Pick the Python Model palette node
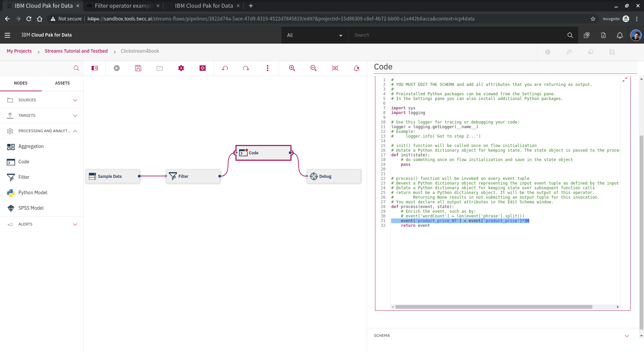Screen dimensions: 644x352 coord(42,193)
